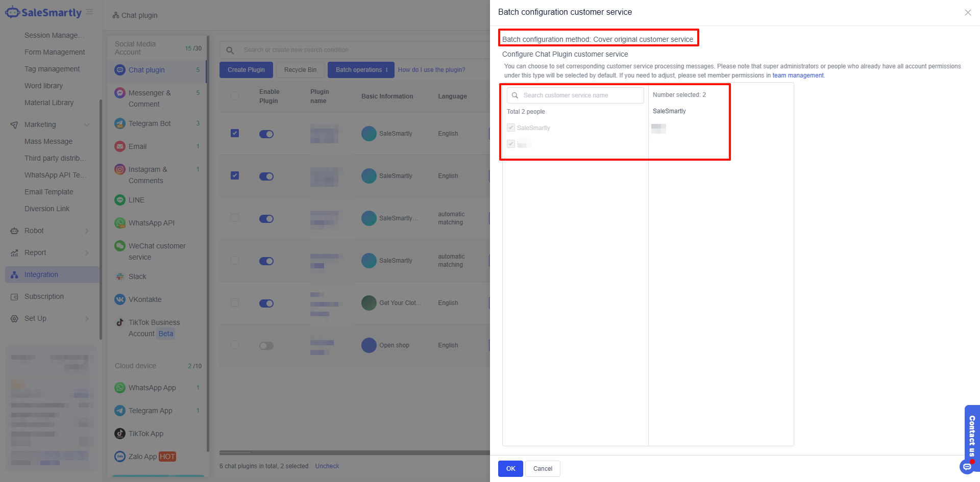Select the LINE channel icon
Image resolution: width=980 pixels, height=482 pixels.
click(120, 200)
